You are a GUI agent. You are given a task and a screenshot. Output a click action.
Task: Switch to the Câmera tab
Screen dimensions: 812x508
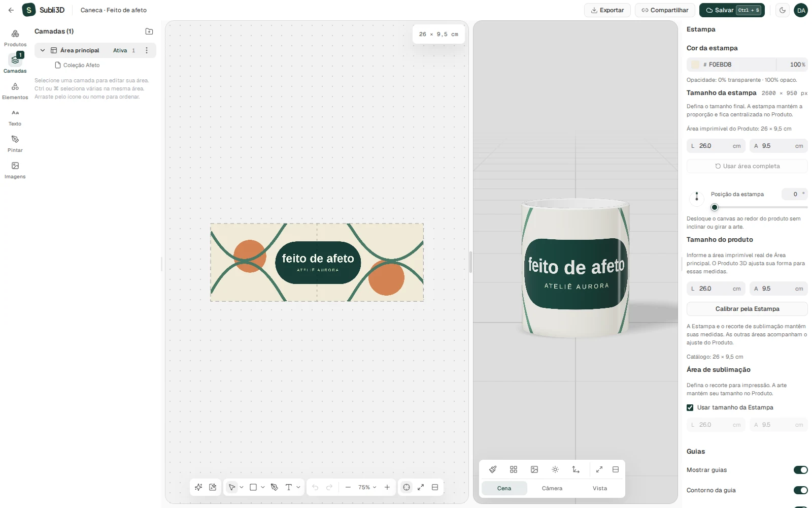[x=552, y=488]
